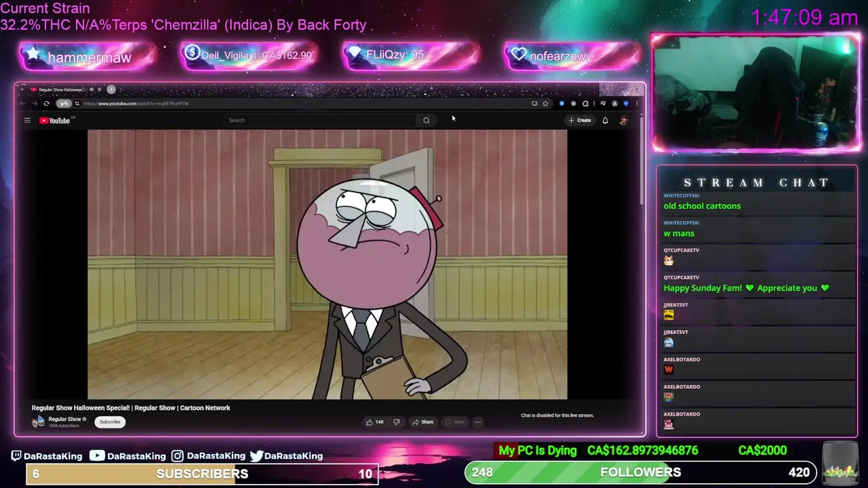The image size is (868, 488).
Task: Click the 'Happy Sunday Fam!' chat message
Action: point(746,288)
